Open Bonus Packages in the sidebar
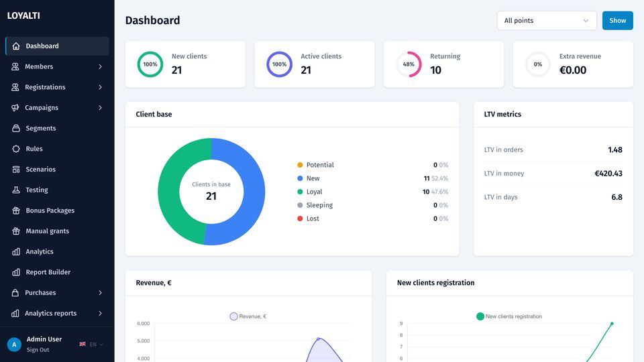The width and height of the screenshot is (644, 362). 57,210
